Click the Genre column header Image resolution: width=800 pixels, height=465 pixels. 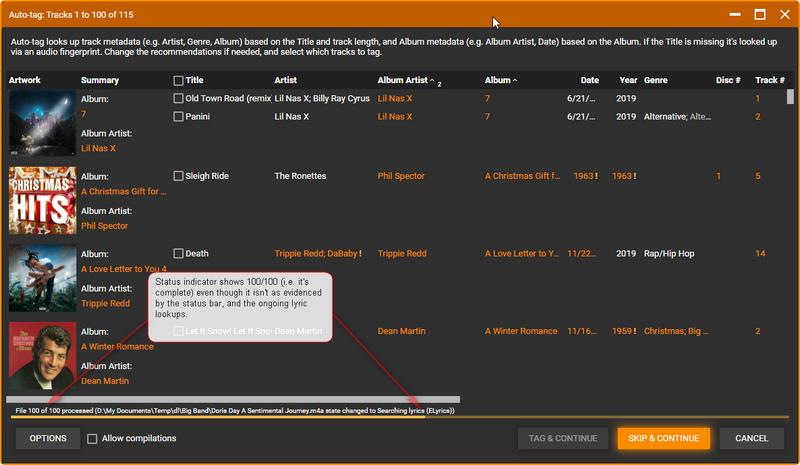point(656,80)
